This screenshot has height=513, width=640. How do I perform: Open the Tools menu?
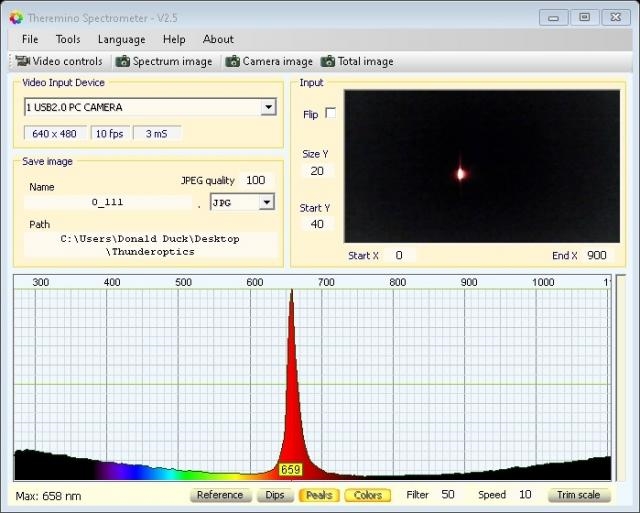coord(68,39)
